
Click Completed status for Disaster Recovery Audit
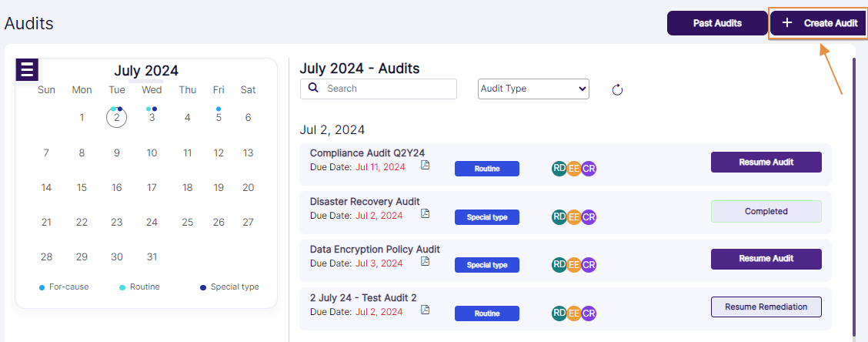pyautogui.click(x=766, y=211)
